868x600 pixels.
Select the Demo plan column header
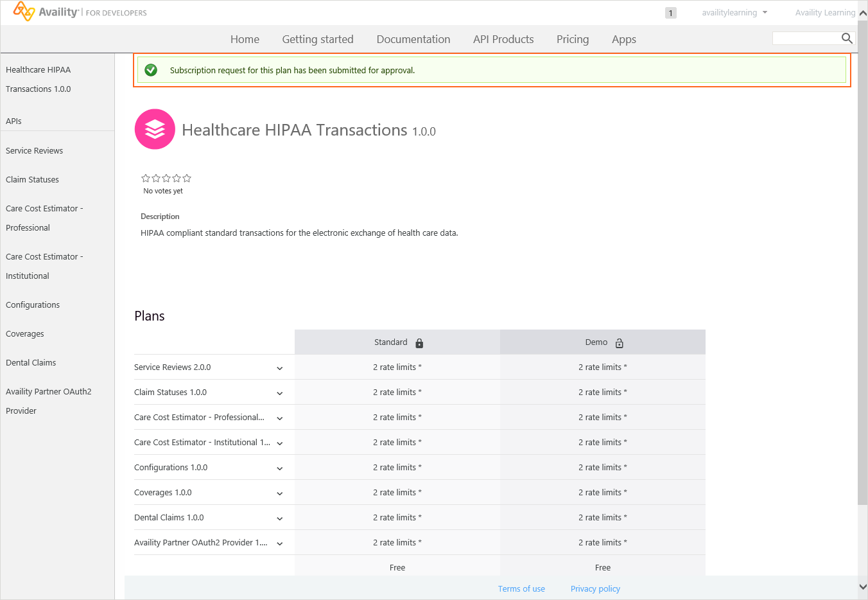tap(603, 342)
